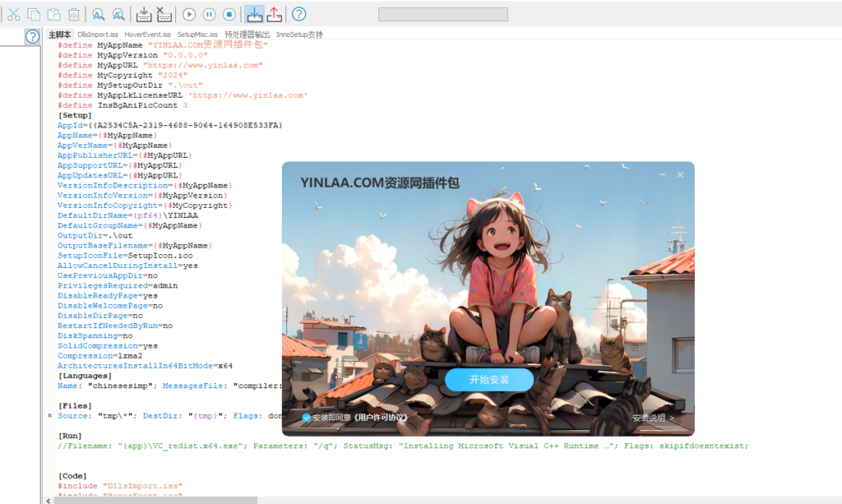The width and height of the screenshot is (842, 504).
Task: Click the red export arrow icon
Action: (275, 14)
